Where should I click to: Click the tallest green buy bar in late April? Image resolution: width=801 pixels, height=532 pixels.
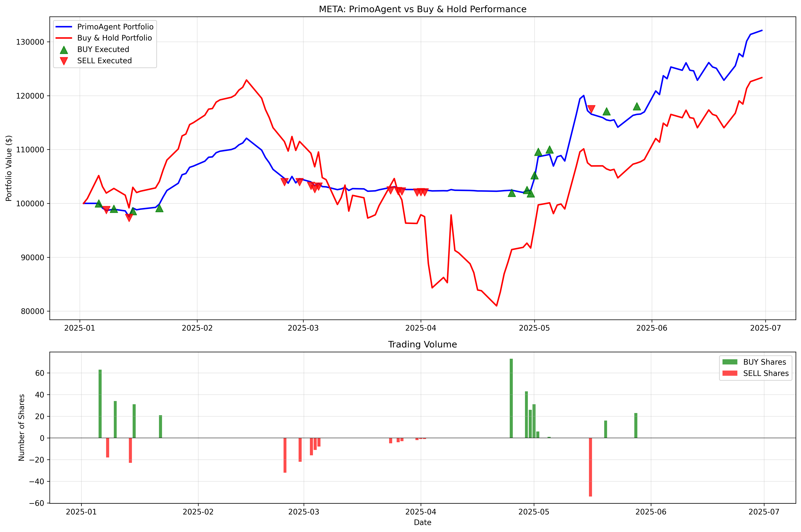coord(511,398)
